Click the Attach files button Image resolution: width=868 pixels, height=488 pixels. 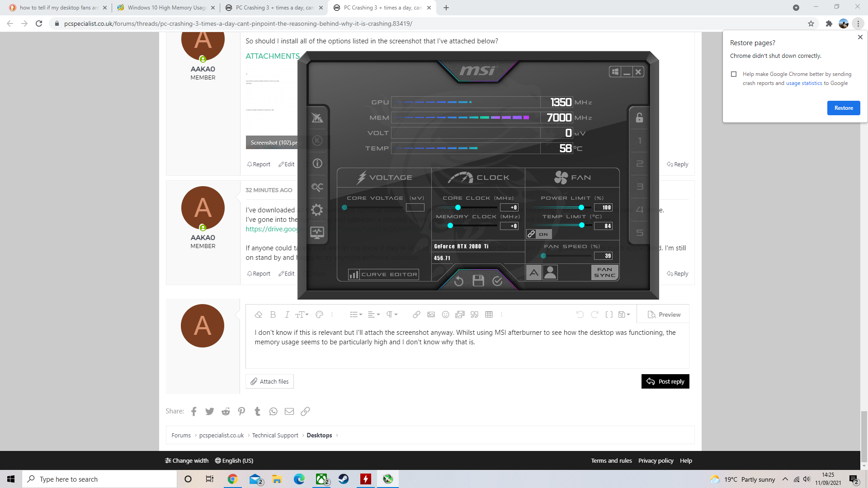point(269,381)
